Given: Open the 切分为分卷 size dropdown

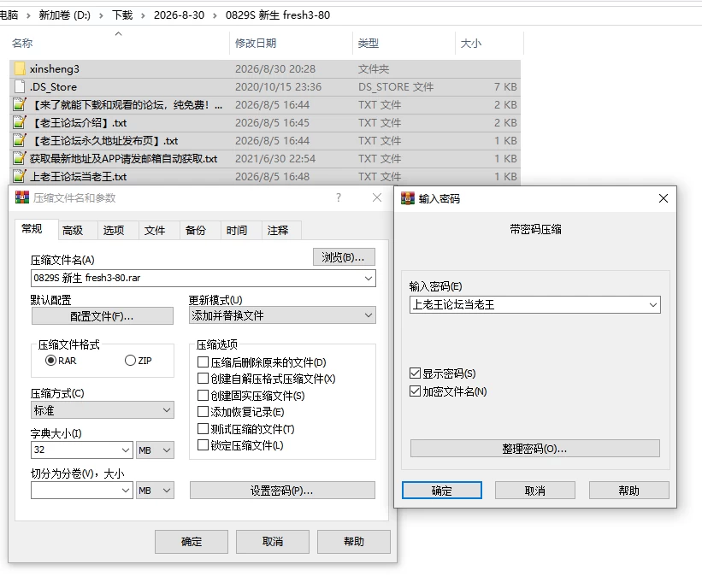Looking at the screenshot, I should 126,490.
